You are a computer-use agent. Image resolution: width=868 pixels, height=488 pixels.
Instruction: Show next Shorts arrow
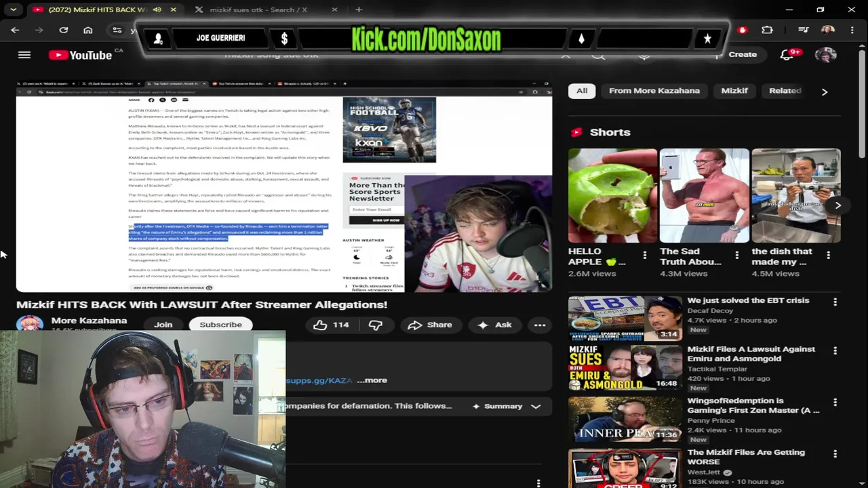tap(837, 205)
